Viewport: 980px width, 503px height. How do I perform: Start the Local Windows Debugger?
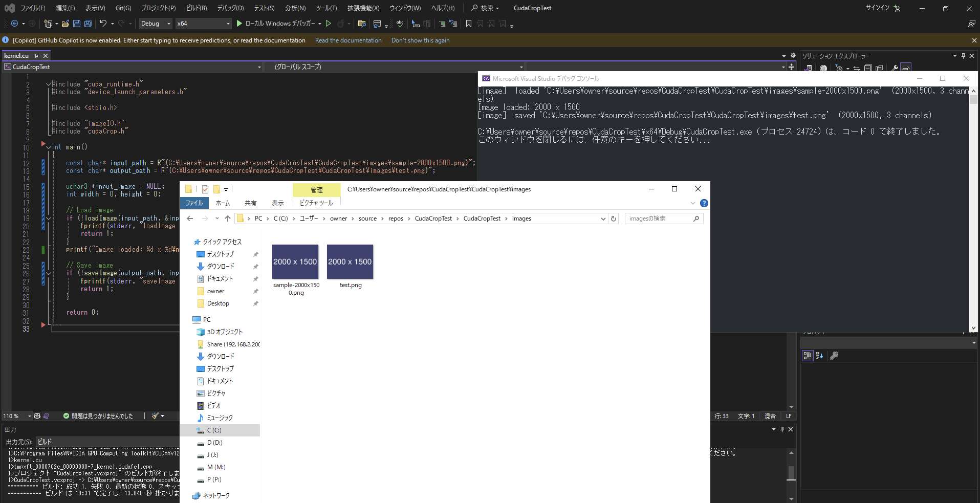pos(275,24)
